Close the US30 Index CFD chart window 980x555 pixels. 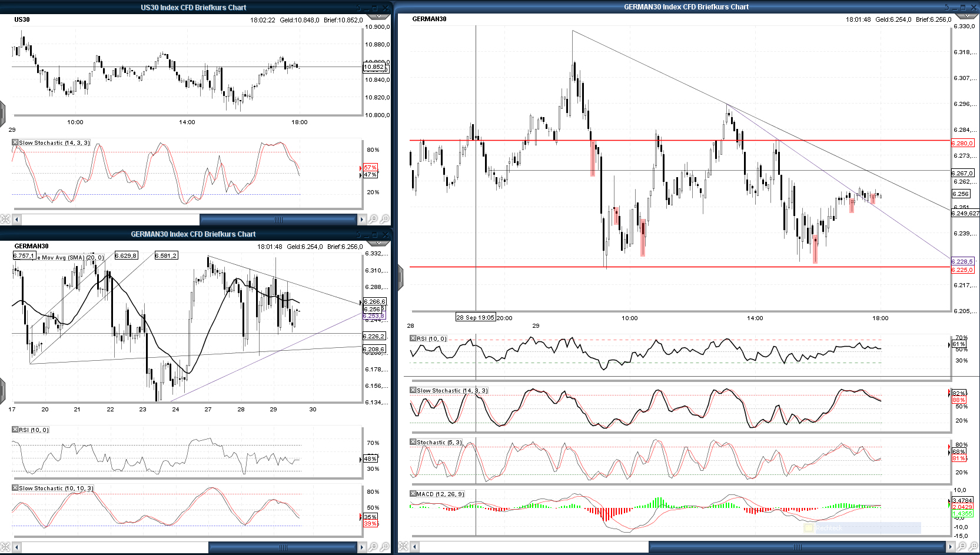[386, 8]
